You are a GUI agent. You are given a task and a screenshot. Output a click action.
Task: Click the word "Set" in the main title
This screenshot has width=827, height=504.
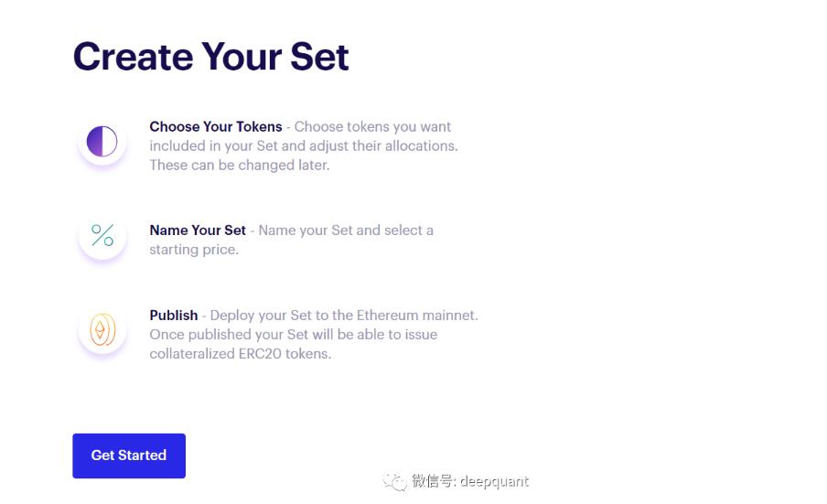(x=319, y=57)
